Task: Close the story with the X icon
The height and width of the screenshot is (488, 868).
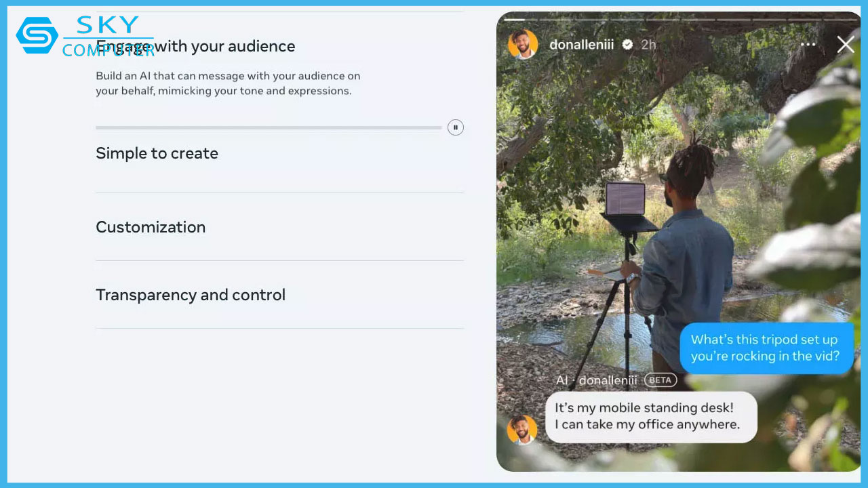Action: [845, 45]
